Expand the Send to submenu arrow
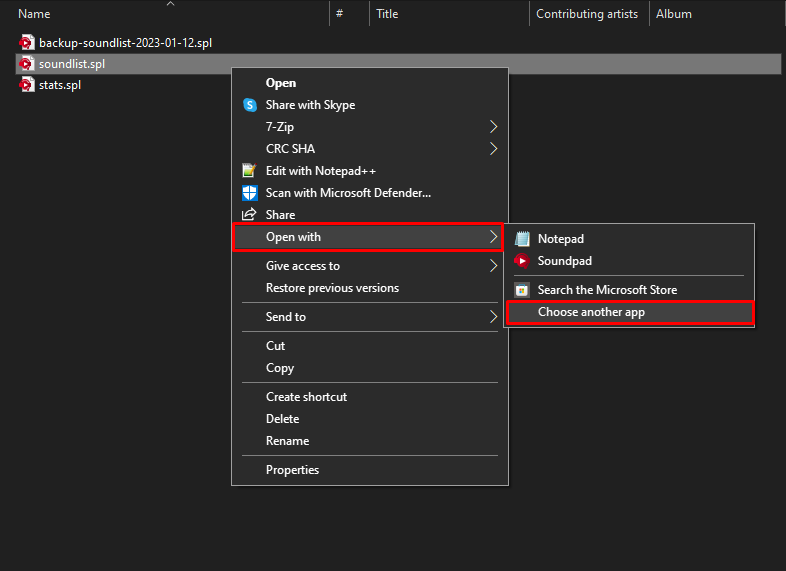786x571 pixels. pyautogui.click(x=493, y=317)
